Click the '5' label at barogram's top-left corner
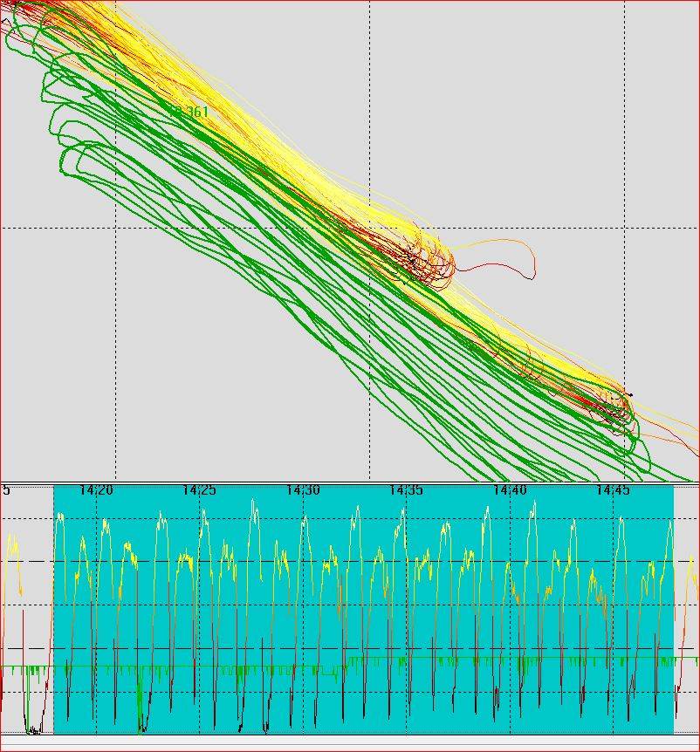Viewport: 700px width, 752px height. click(6, 491)
